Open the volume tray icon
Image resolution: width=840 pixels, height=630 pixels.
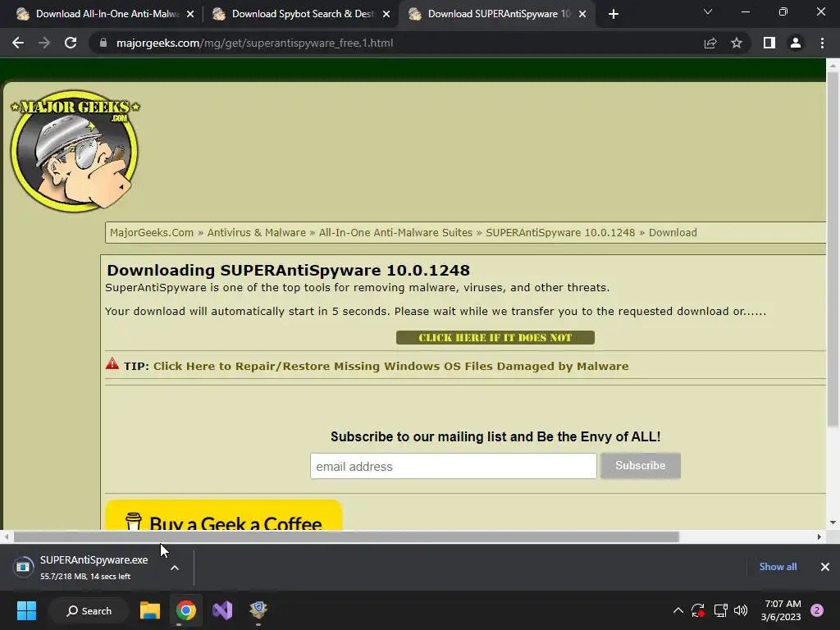(741, 610)
